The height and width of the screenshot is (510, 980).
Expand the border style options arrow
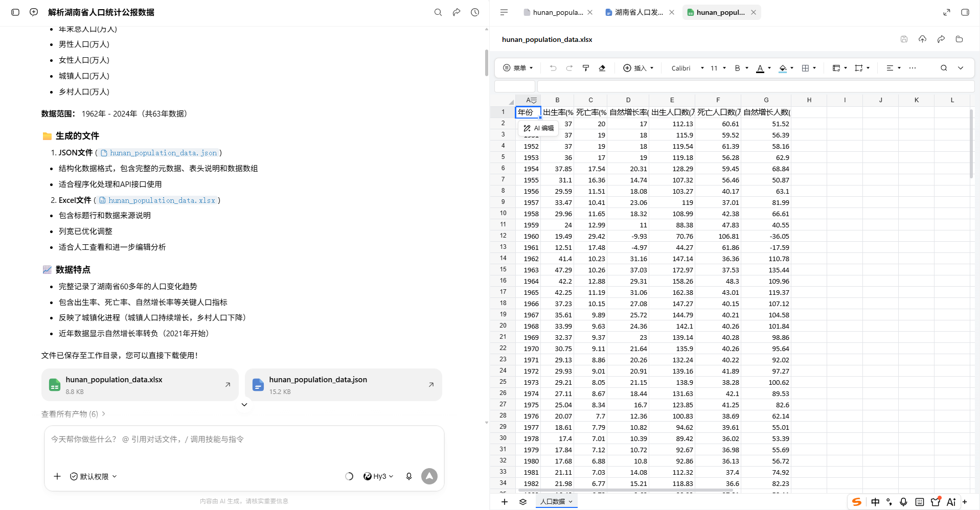[814, 68]
